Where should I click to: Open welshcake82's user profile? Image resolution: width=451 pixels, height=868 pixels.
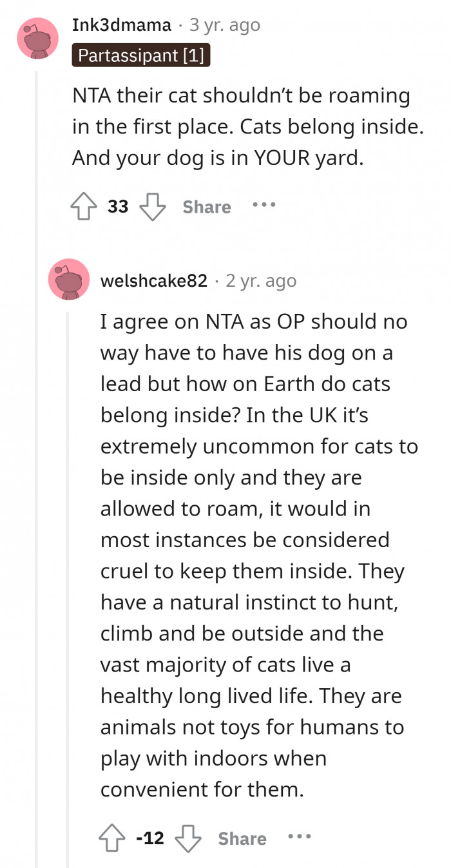155,280
